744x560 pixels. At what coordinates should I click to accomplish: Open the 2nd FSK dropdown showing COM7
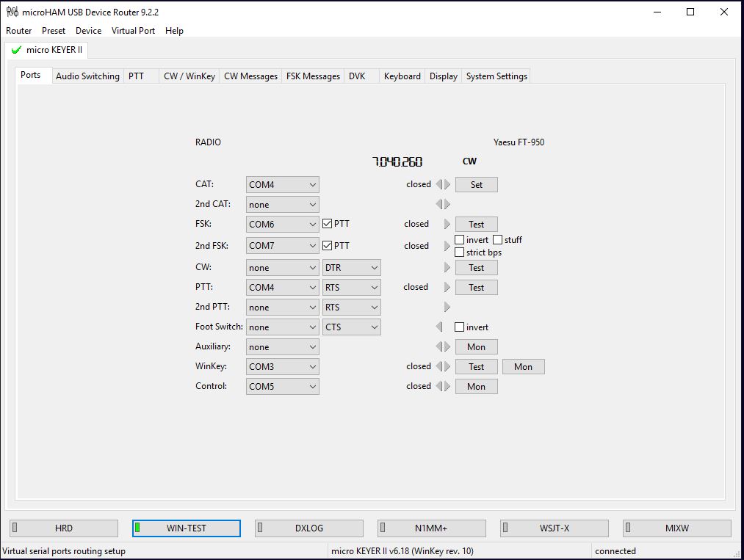coord(282,246)
